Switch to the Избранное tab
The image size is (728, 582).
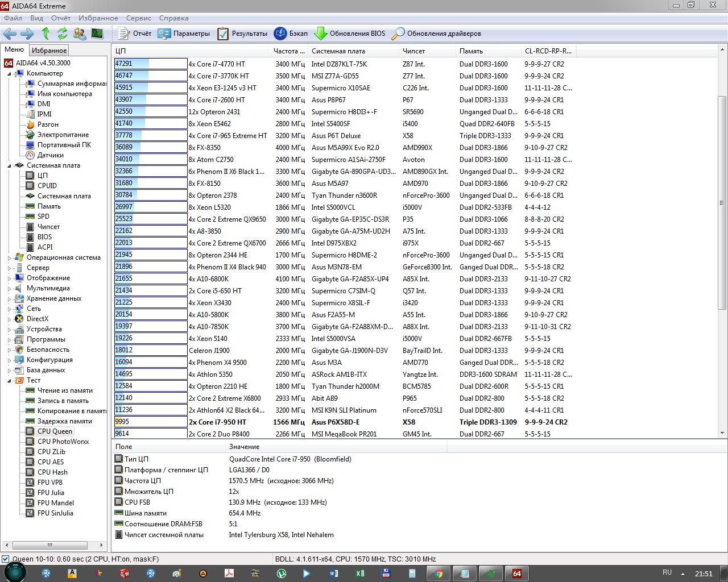49,51
